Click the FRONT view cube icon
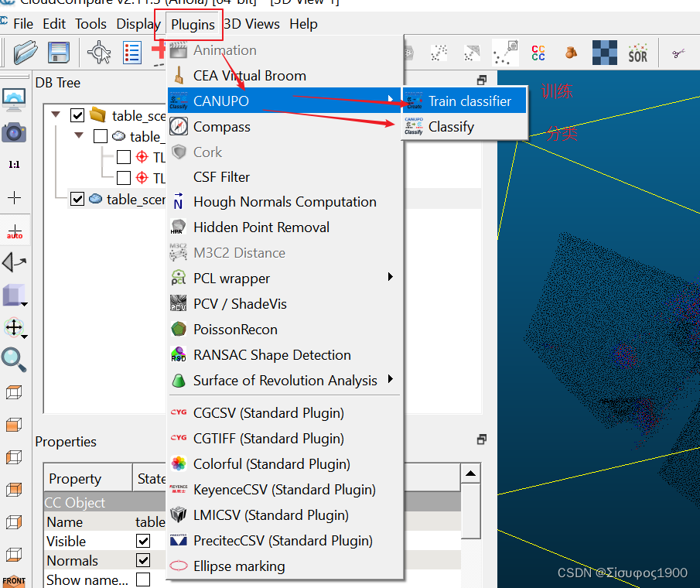The width and height of the screenshot is (700, 588). pos(14,581)
